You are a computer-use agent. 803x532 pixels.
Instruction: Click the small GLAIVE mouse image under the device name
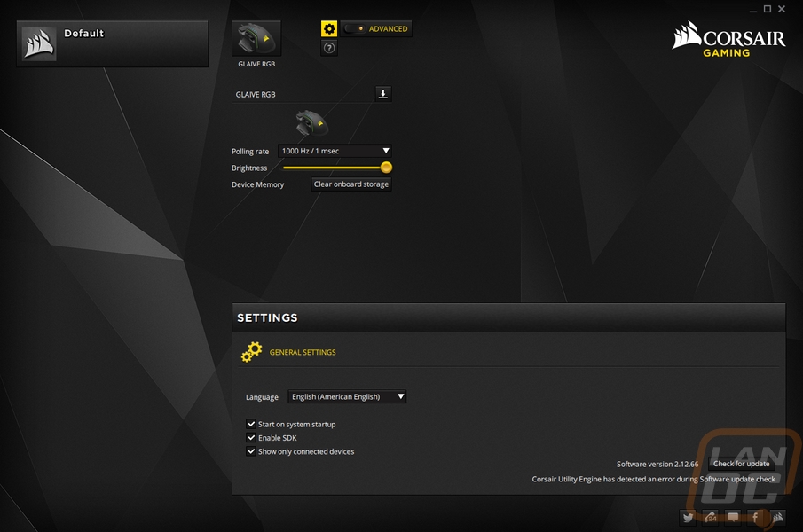click(x=311, y=122)
